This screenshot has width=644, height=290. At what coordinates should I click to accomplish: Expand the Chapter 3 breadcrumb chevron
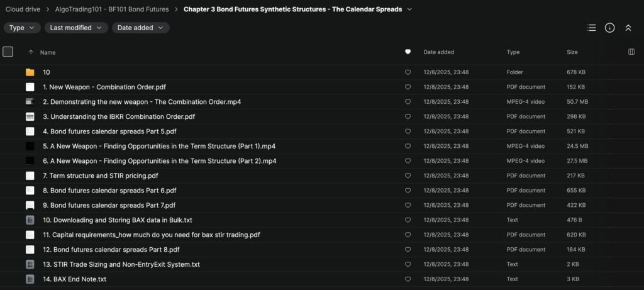coord(410,9)
